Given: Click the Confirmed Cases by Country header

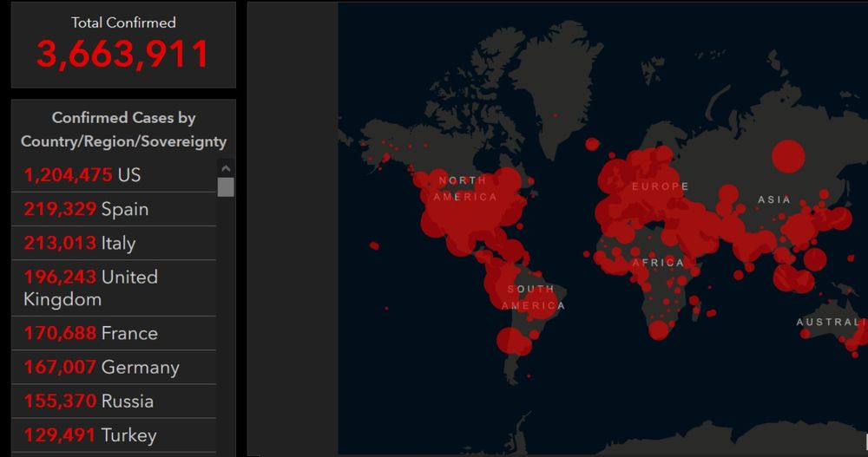Looking at the screenshot, I should coord(123,129).
